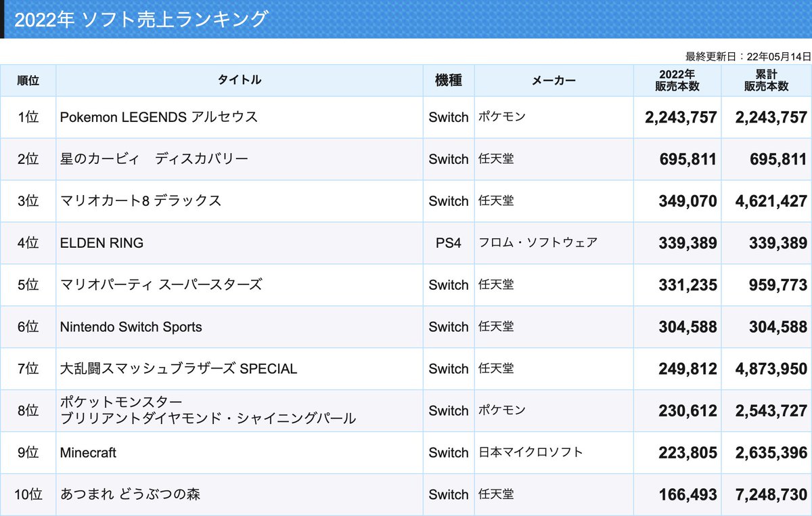This screenshot has height=516, width=812.
Task: Click the PS4 platform label for ELDEN RING
Action: coord(448,242)
